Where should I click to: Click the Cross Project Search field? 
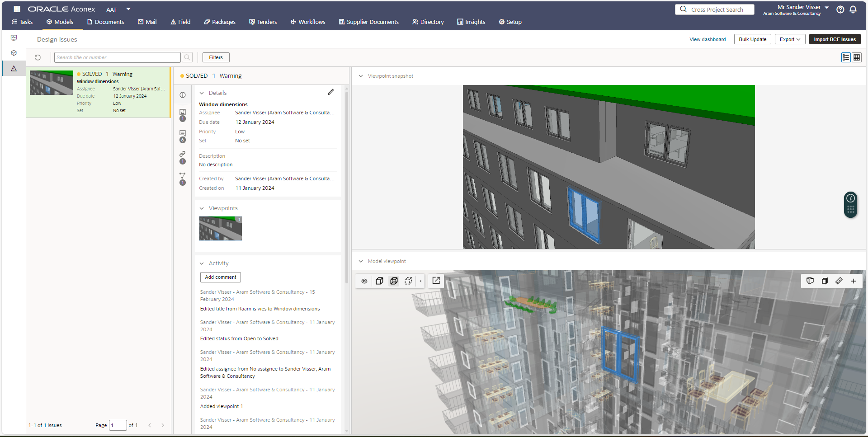click(x=714, y=9)
